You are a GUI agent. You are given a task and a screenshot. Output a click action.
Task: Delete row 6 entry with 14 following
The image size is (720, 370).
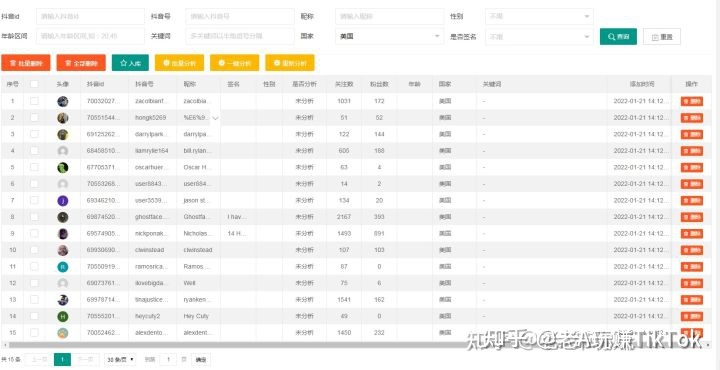[692, 184]
